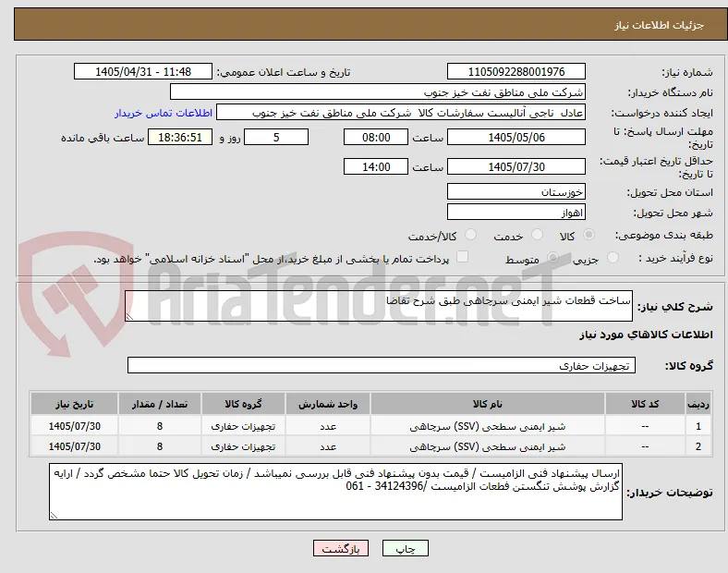Click the جزئیات اطلاعات نیاز page header
The width and height of the screenshot is (728, 573).
tap(660, 25)
